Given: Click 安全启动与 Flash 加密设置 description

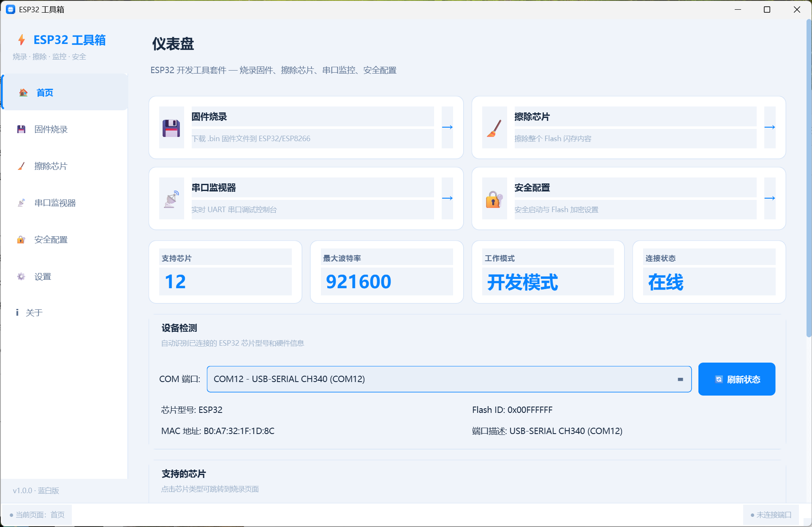Looking at the screenshot, I should [x=556, y=210].
